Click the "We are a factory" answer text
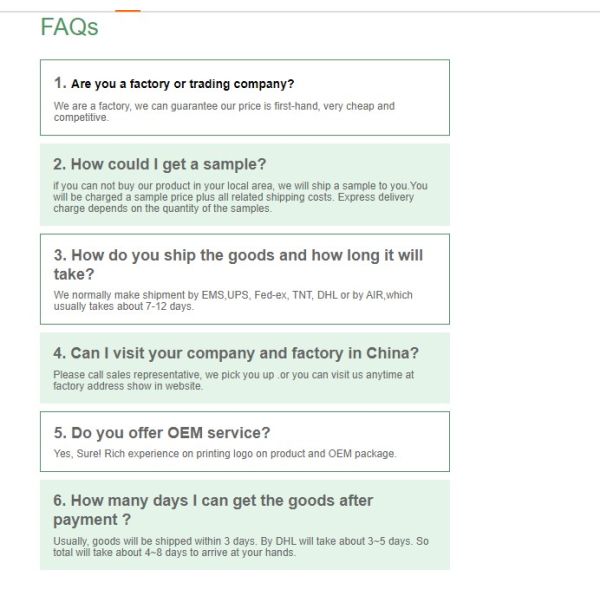 223,111
